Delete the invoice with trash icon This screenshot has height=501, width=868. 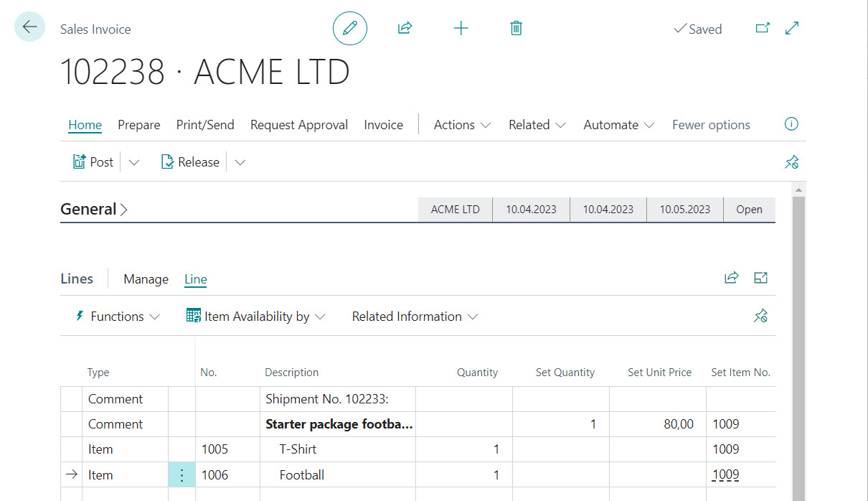click(x=516, y=28)
